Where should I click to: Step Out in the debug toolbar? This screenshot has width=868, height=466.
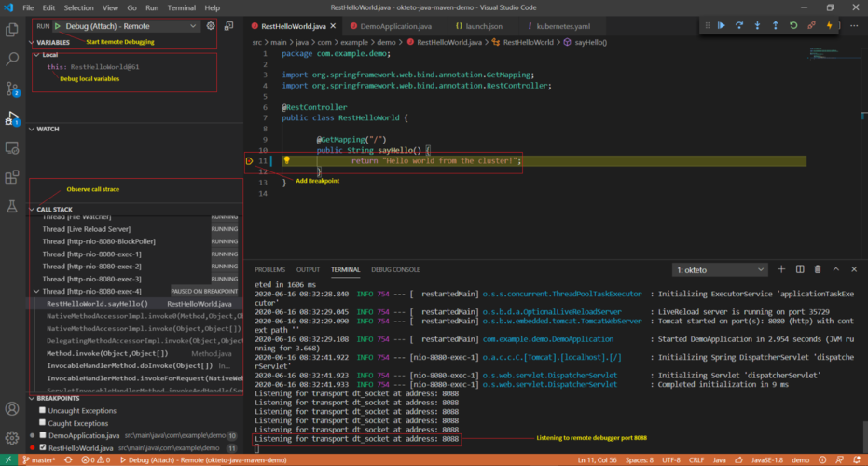coord(775,25)
